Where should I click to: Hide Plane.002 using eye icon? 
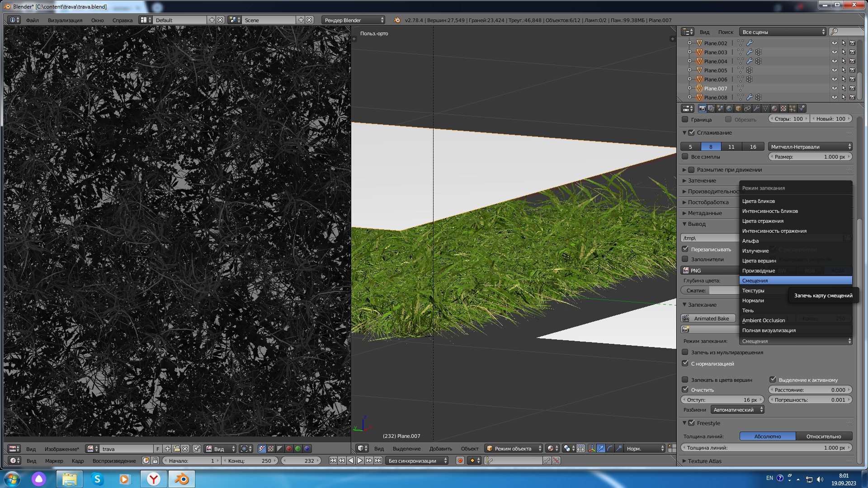[x=835, y=43]
